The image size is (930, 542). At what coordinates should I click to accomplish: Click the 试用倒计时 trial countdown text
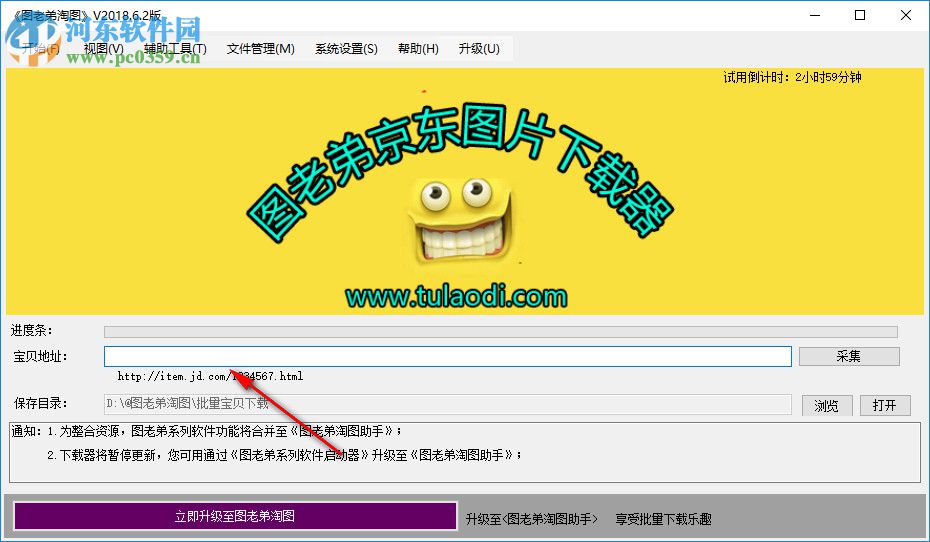point(792,77)
